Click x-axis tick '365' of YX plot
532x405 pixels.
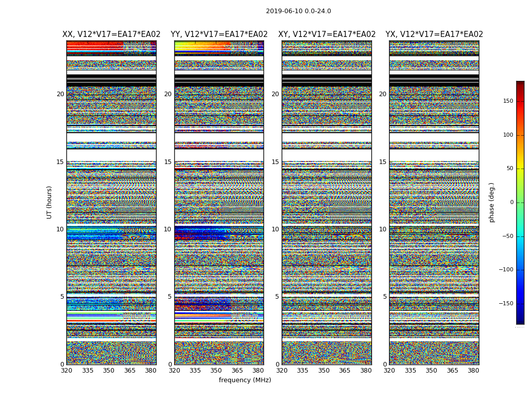point(452,371)
